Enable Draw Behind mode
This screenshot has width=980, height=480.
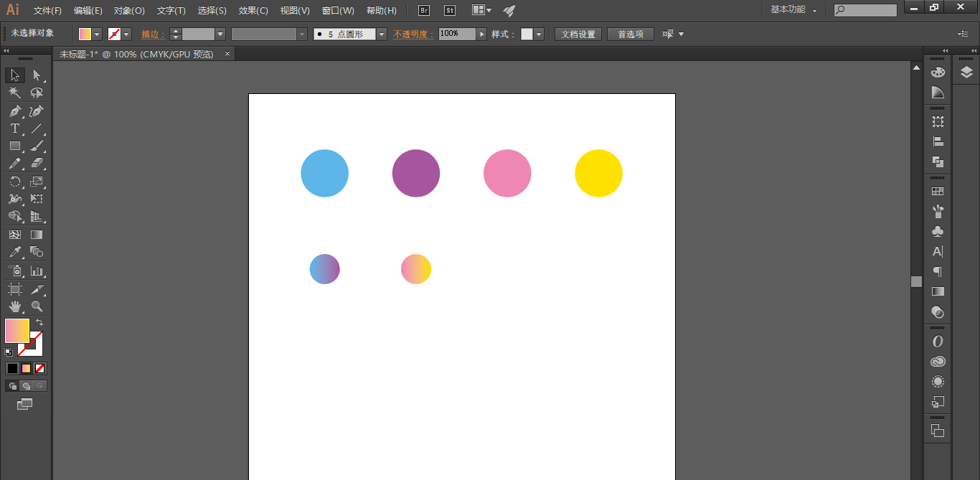(x=26, y=386)
